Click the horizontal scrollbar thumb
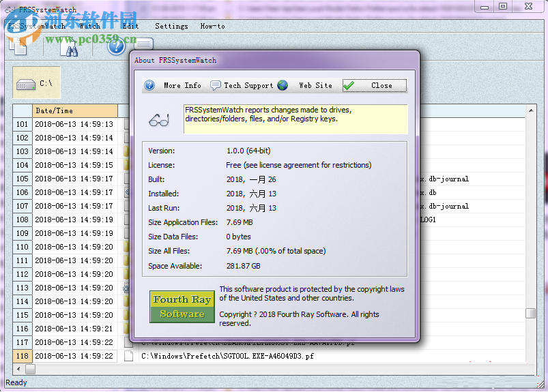Image resolution: width=548 pixels, height=392 pixels. coord(31,369)
